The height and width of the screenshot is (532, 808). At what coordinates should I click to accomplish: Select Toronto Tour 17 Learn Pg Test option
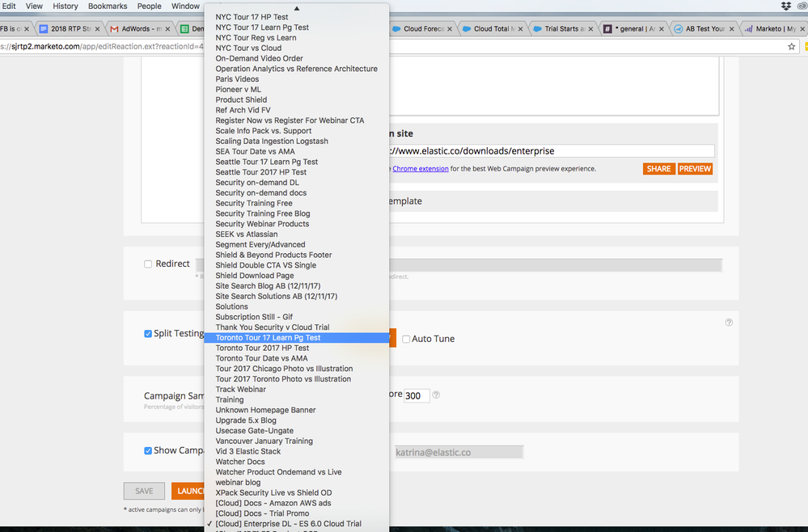268,338
